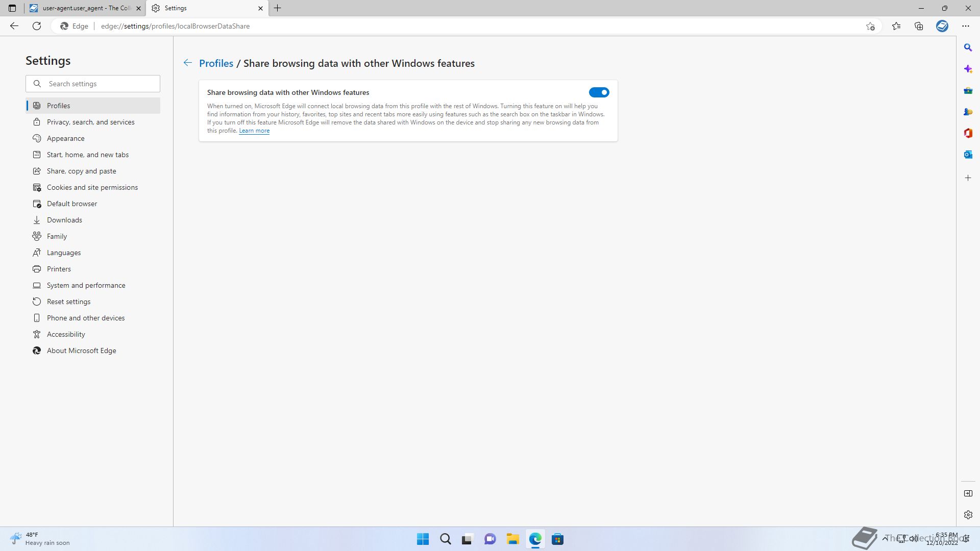Open Settings and more ellipsis menu
Screen dimensions: 980x551
click(x=966, y=26)
